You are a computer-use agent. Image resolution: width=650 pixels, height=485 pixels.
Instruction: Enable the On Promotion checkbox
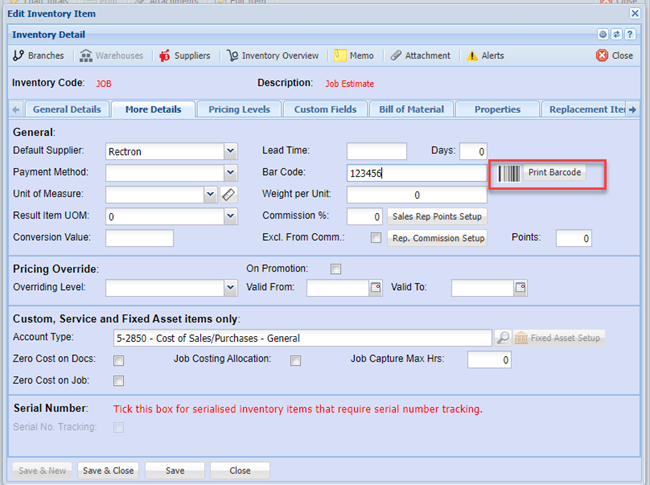[336, 269]
